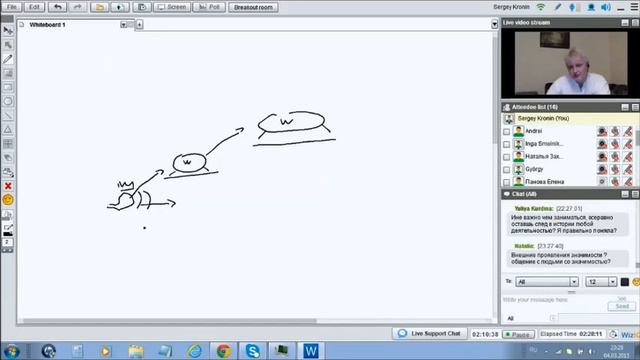Viewport: 640px width, 360px height.
Task: Check the box next to Inga Smolnik
Action: coord(507,144)
